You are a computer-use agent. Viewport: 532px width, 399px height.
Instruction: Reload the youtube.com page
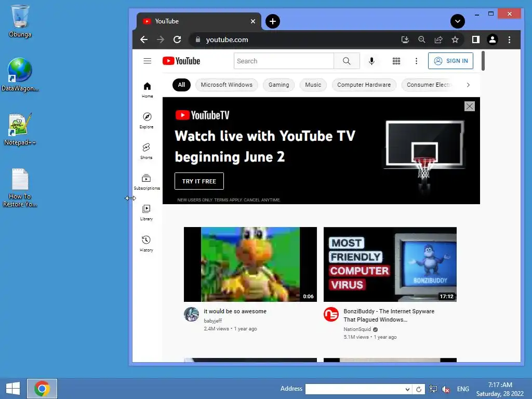click(177, 39)
